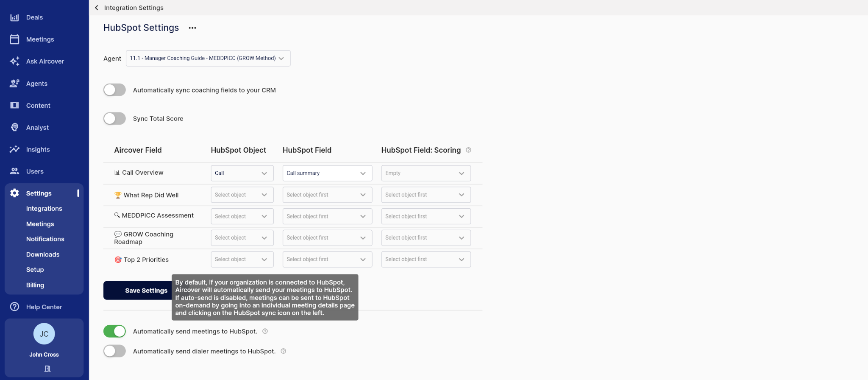Open Notifications settings
868x380 pixels.
[x=45, y=239]
